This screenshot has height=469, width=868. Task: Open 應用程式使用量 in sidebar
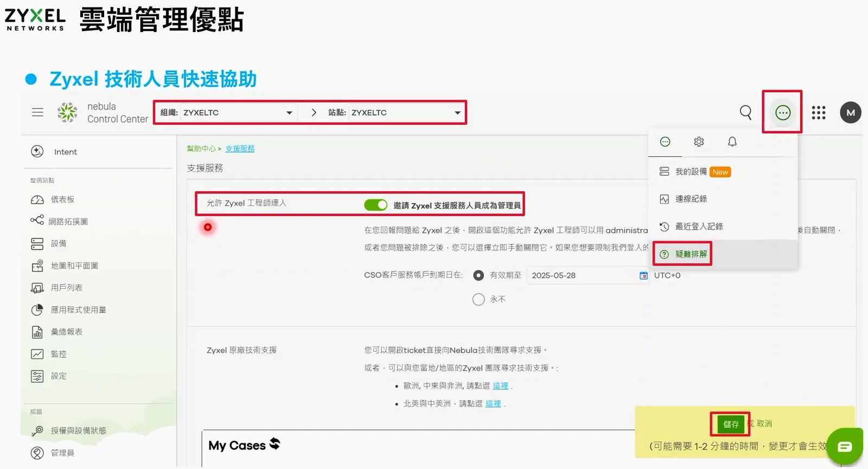pos(68,310)
